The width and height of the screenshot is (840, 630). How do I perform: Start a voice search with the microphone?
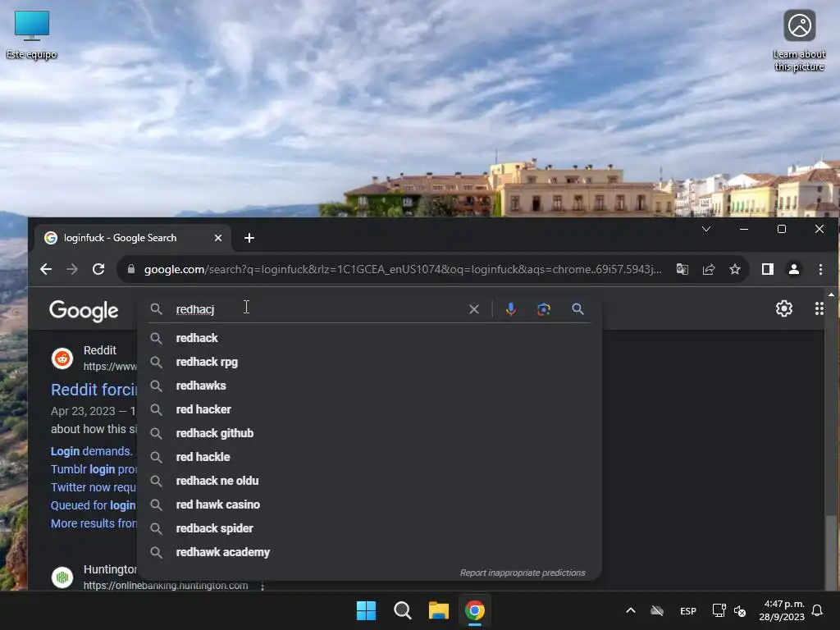511,309
